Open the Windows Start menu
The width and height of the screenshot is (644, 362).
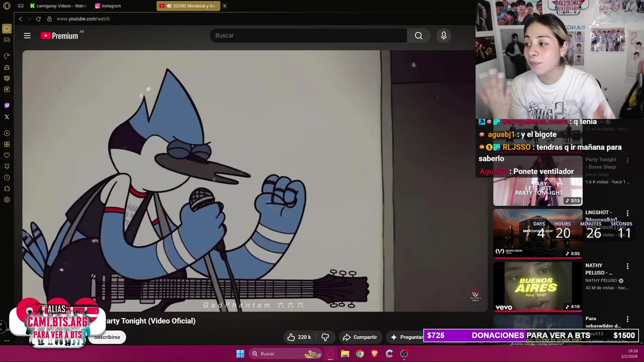click(240, 354)
